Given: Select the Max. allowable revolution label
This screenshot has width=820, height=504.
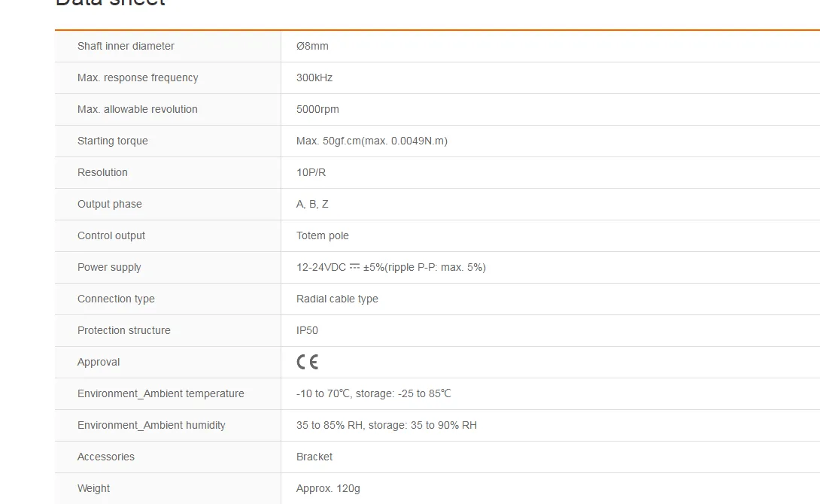Looking at the screenshot, I should coord(138,109).
